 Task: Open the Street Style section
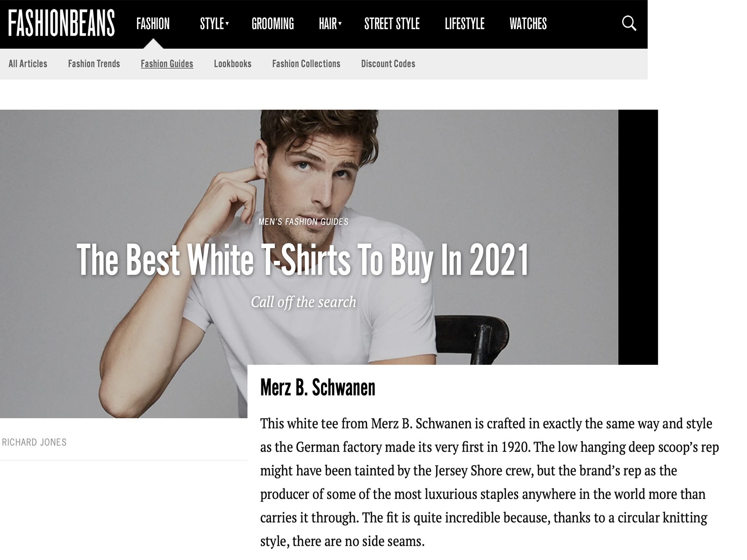tap(392, 24)
